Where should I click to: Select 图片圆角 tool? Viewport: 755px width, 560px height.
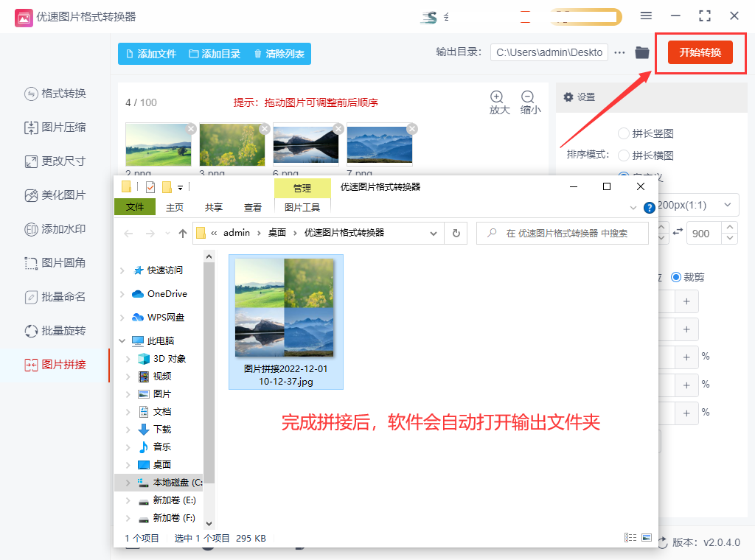tap(55, 263)
